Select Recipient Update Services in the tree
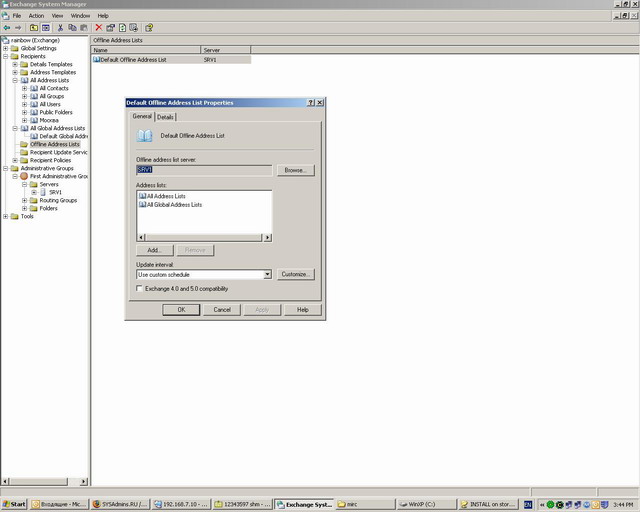 pos(58,152)
